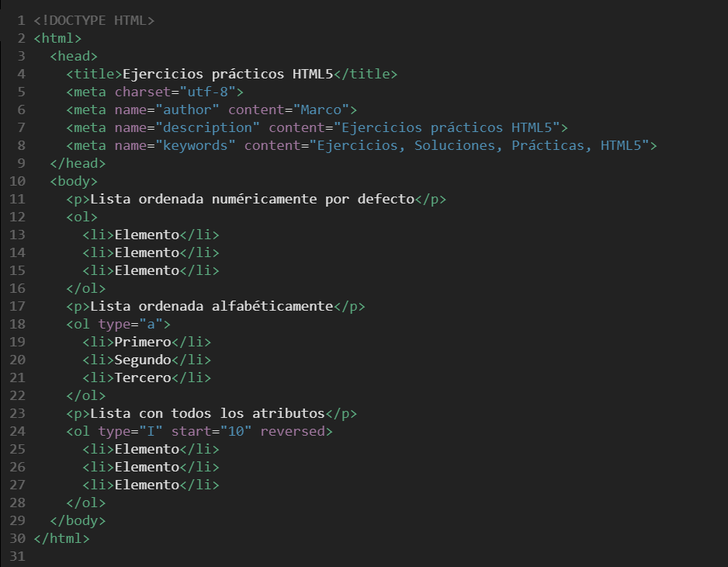Click the "reversed" attribute keyword
Screen dimensions: 728x567
(x=293, y=431)
